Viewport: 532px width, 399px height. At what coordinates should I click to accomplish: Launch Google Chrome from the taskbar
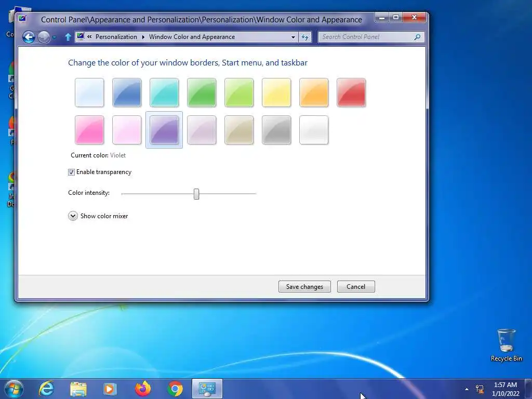pos(175,389)
